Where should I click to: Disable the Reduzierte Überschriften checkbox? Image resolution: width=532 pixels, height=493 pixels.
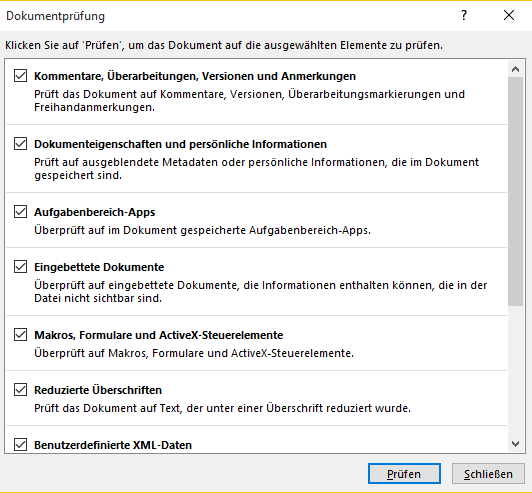20,390
